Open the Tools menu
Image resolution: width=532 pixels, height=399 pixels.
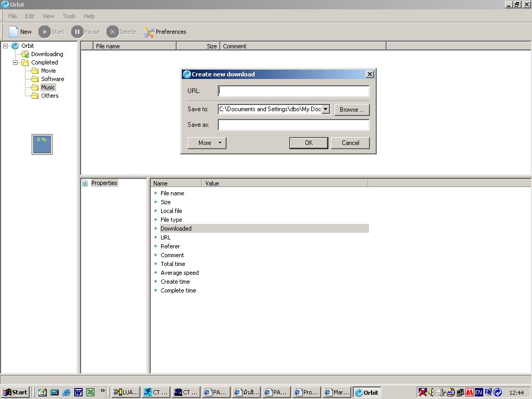click(x=69, y=16)
